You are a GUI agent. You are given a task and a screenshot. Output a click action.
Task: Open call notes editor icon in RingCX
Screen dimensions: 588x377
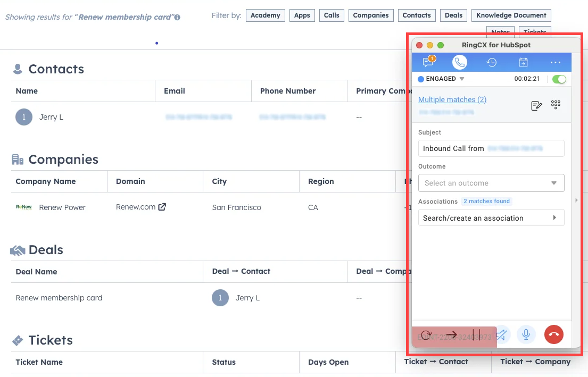536,106
